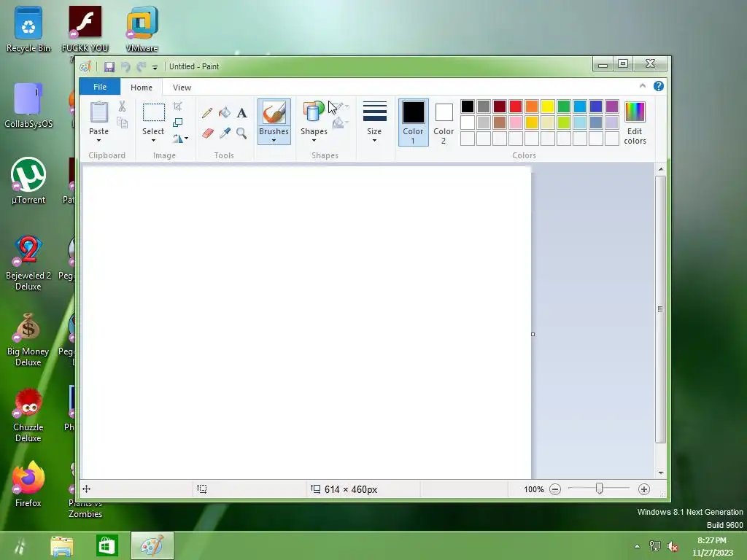The height and width of the screenshot is (560, 747).
Task: Click Edit colors button
Action: [635, 122]
